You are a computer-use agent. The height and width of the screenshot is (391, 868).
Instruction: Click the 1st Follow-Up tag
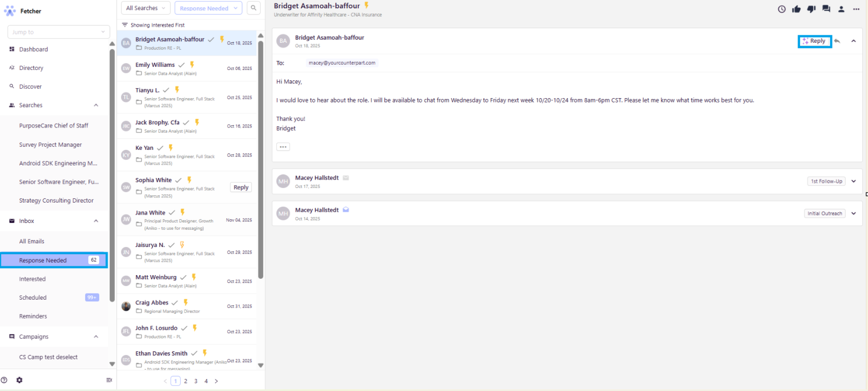826,181
